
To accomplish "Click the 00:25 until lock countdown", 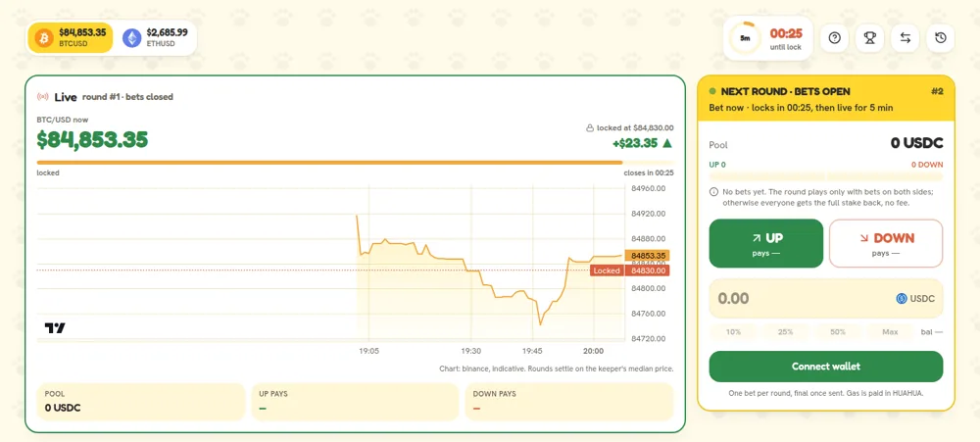I will (x=786, y=33).
